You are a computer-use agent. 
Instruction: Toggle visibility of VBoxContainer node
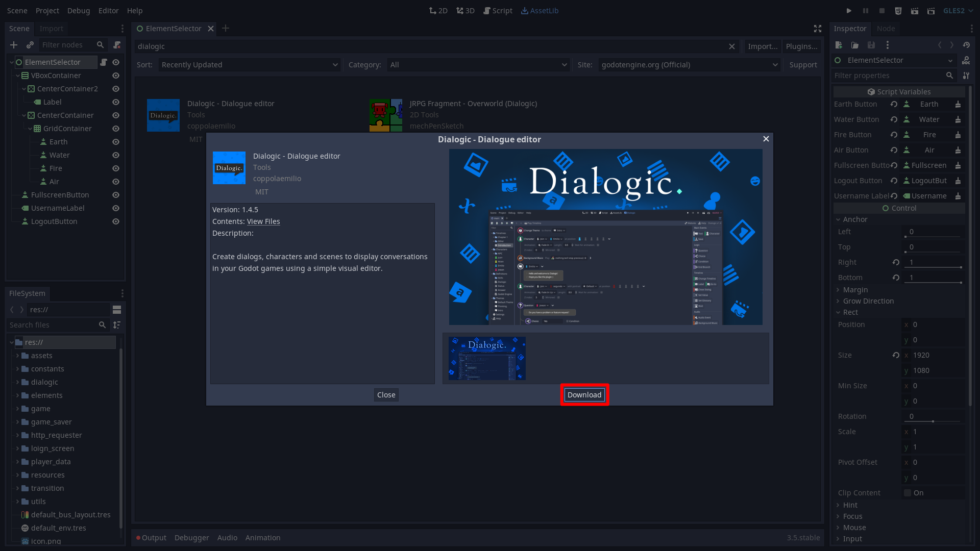pos(116,76)
